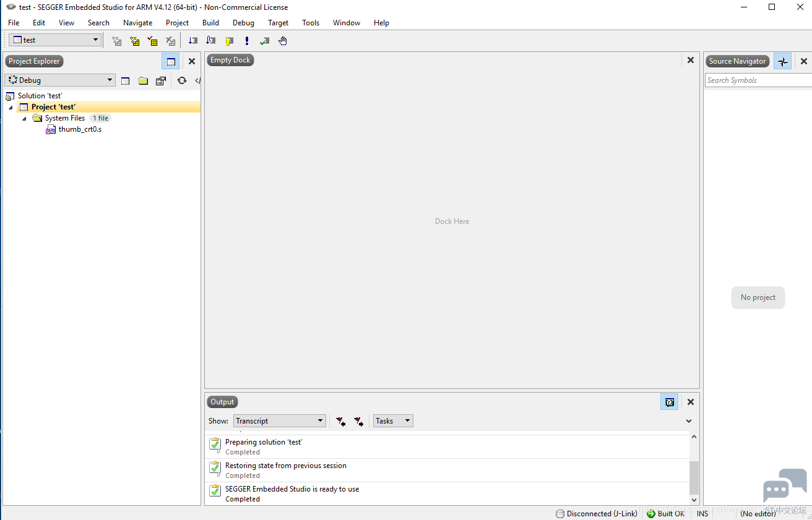This screenshot has width=812, height=520.
Task: Click the red check mark yellow grid icon
Action: [x=152, y=41]
